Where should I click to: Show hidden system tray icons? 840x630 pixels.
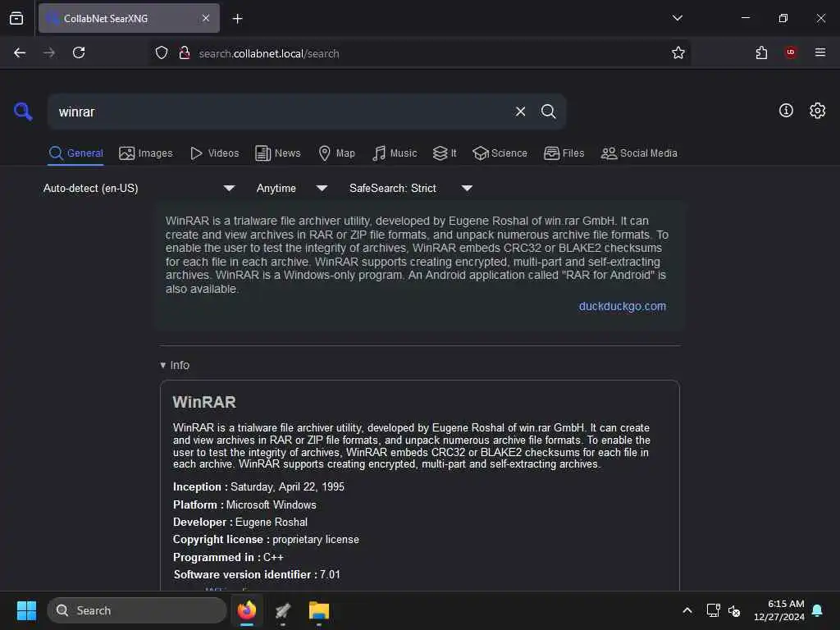pos(687,610)
